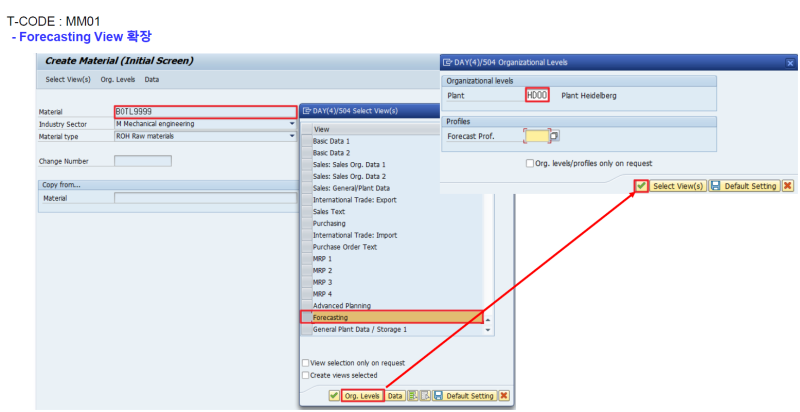The height and width of the screenshot is (412, 800).
Task: Select MRP 2 row
Action: point(391,270)
